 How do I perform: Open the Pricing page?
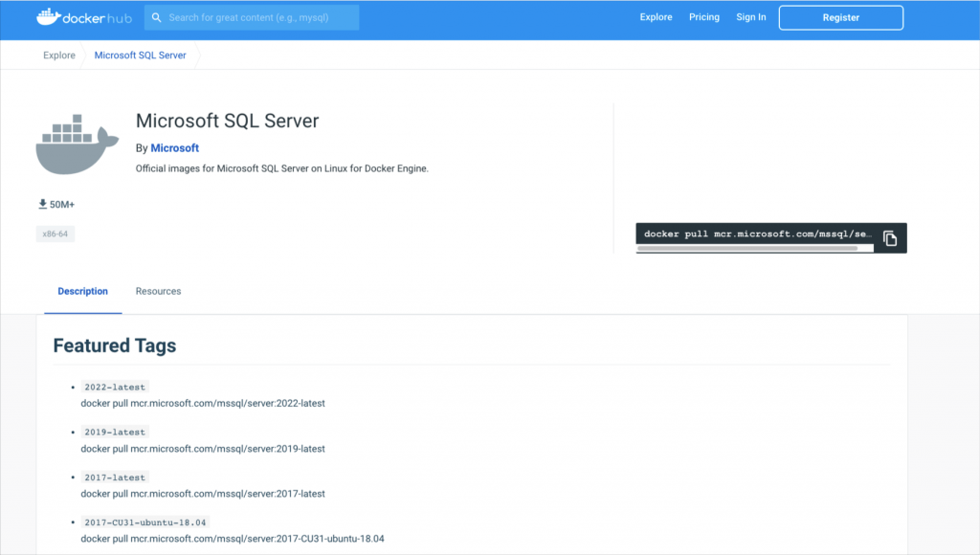pyautogui.click(x=704, y=17)
